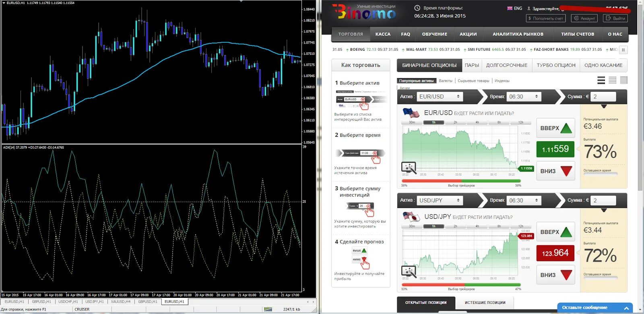The height and width of the screenshot is (314, 644).
Task: Select 8h timeframe on EUR/USD chart
Action: 499,122
